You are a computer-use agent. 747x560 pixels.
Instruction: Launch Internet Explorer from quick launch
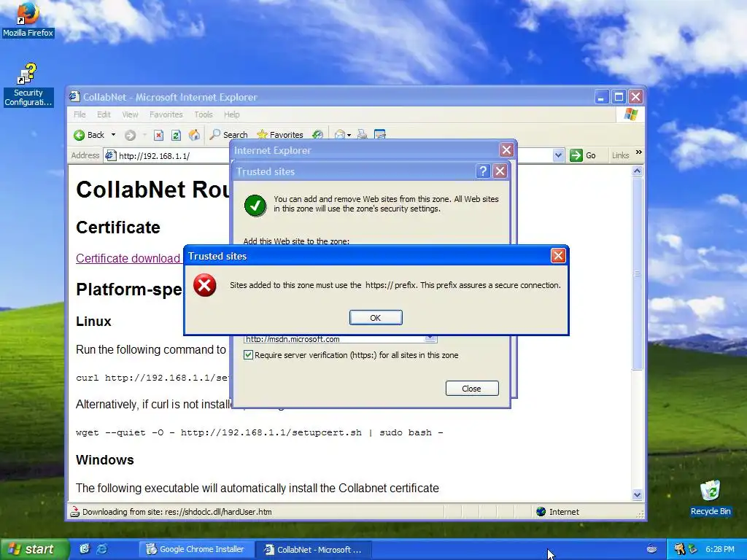pyautogui.click(x=102, y=549)
